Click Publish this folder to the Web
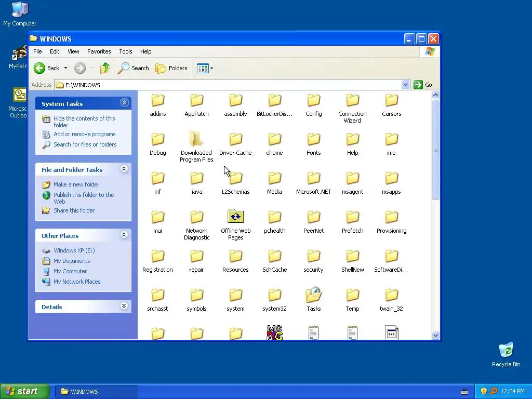 (84, 198)
